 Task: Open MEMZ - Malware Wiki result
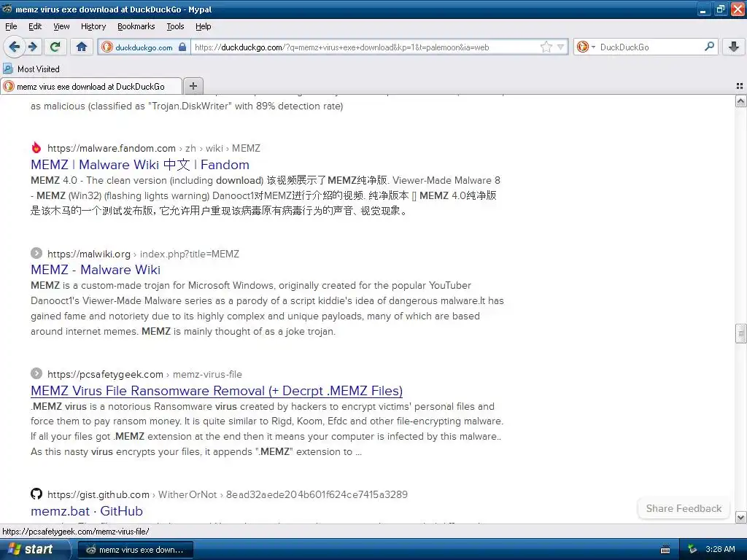pyautogui.click(x=96, y=270)
